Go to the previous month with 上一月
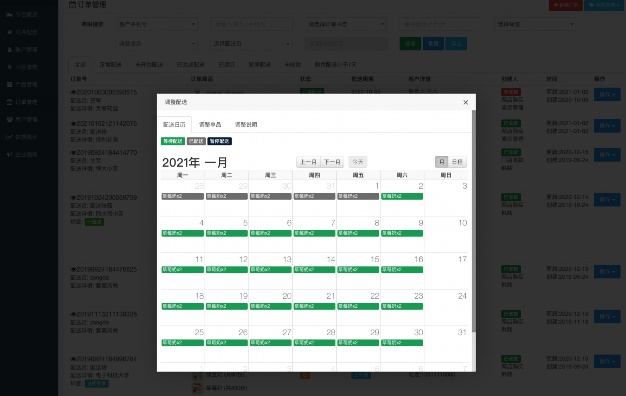 click(308, 162)
